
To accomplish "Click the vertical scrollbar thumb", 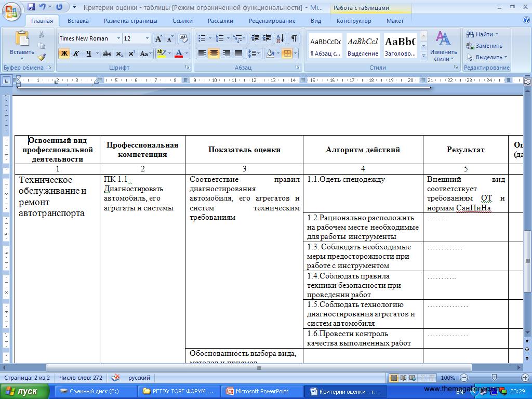I will tap(527, 261).
